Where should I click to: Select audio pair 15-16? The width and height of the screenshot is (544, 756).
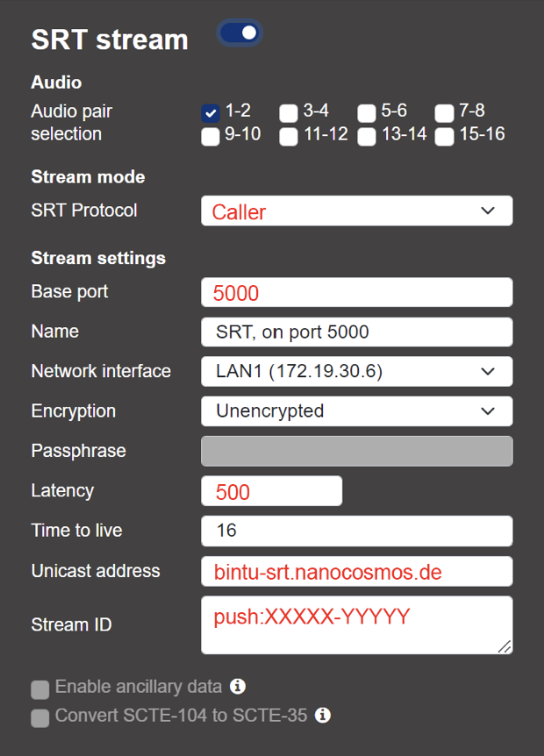(x=444, y=137)
